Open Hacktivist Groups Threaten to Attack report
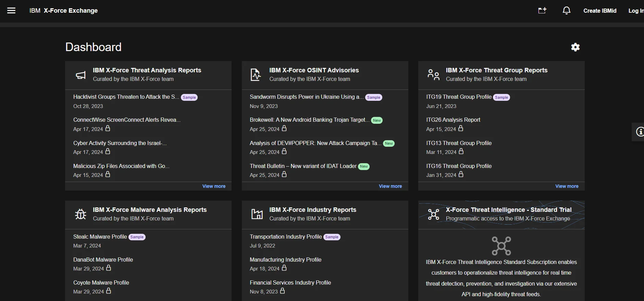The image size is (644, 301). (x=126, y=97)
